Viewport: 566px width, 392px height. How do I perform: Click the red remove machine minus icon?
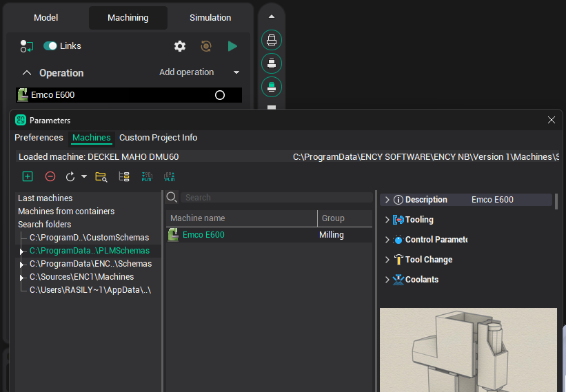[x=50, y=176]
